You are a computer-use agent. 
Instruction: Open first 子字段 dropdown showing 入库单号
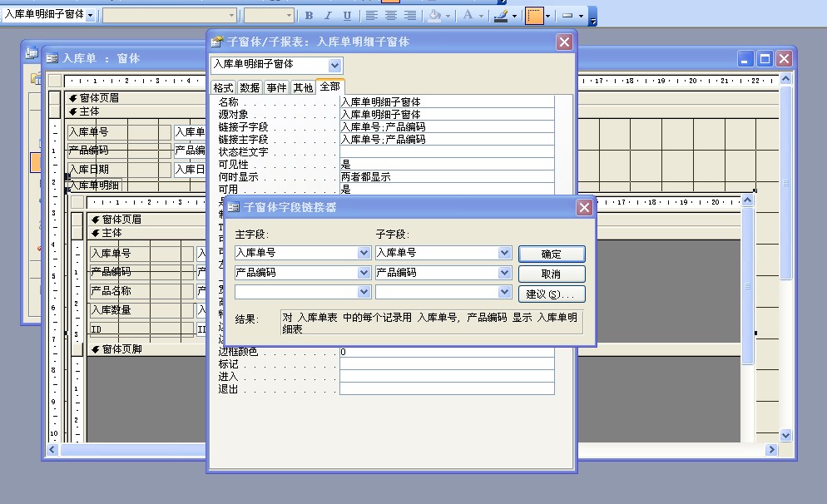click(x=505, y=253)
